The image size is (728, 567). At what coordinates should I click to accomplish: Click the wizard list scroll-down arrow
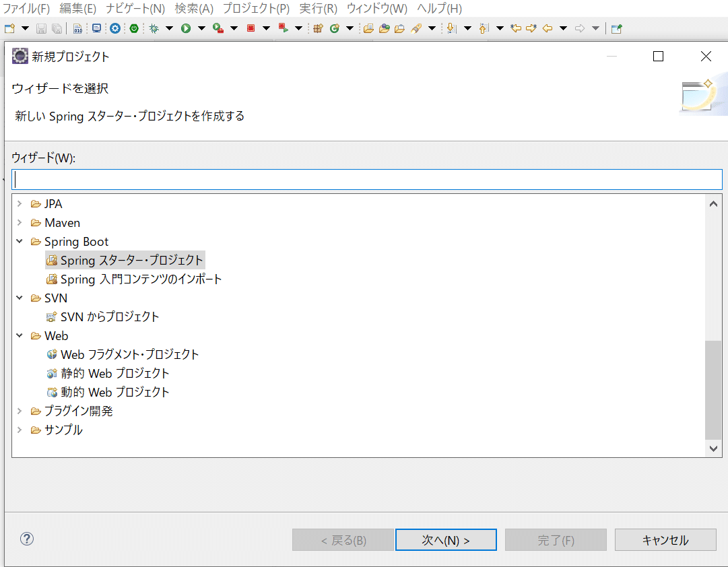point(714,448)
